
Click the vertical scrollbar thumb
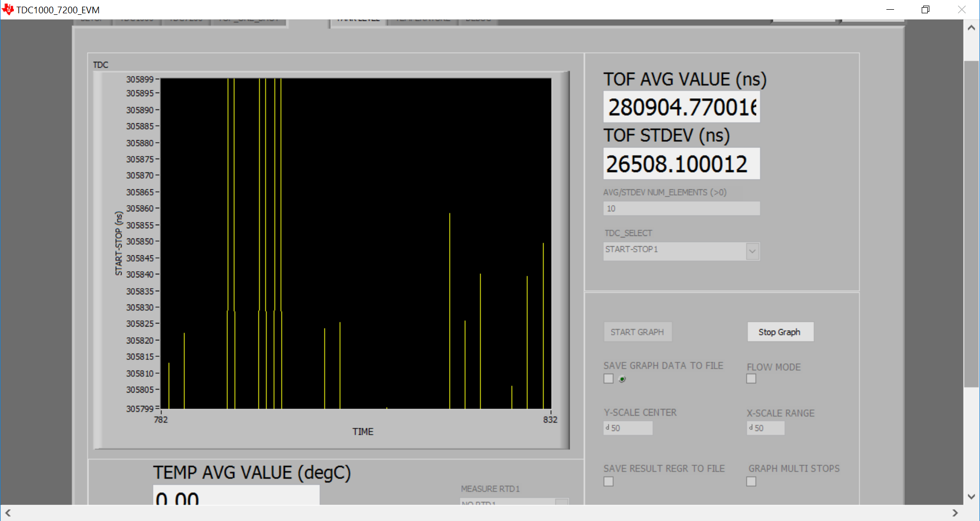(x=971, y=224)
